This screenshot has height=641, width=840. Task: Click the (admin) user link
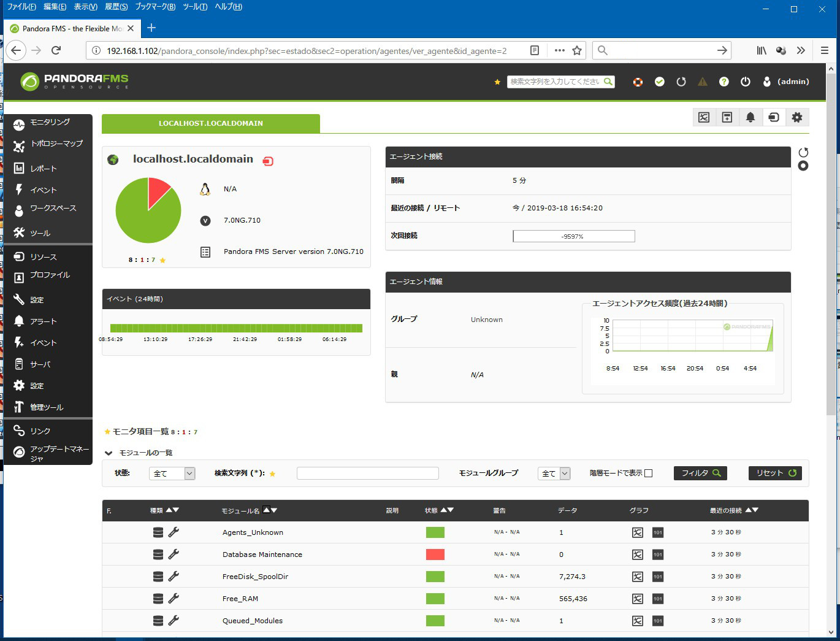(793, 82)
